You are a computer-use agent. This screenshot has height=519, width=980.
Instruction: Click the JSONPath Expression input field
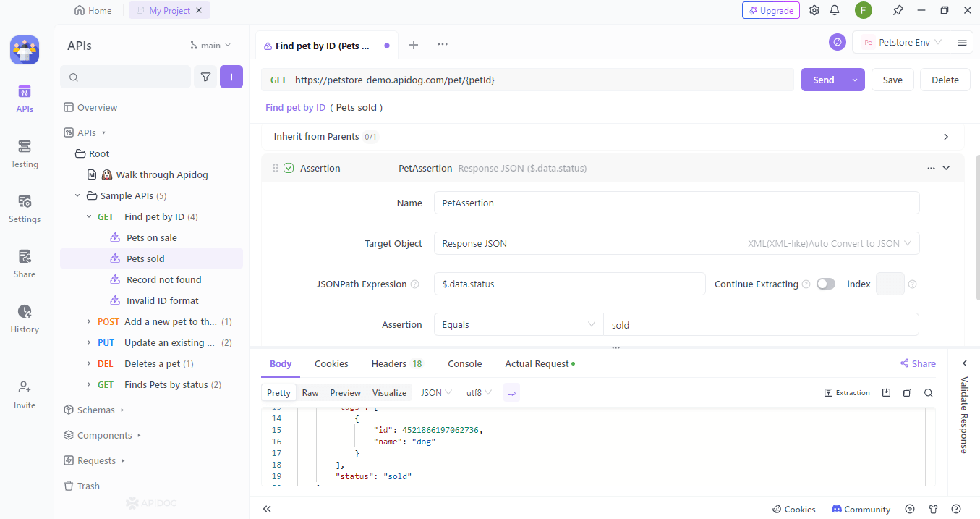pos(569,284)
